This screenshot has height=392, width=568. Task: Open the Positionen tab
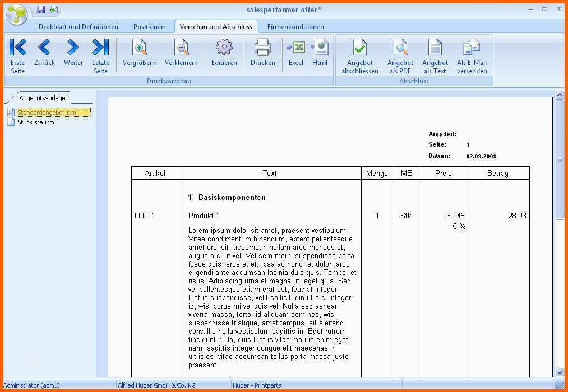coord(149,27)
